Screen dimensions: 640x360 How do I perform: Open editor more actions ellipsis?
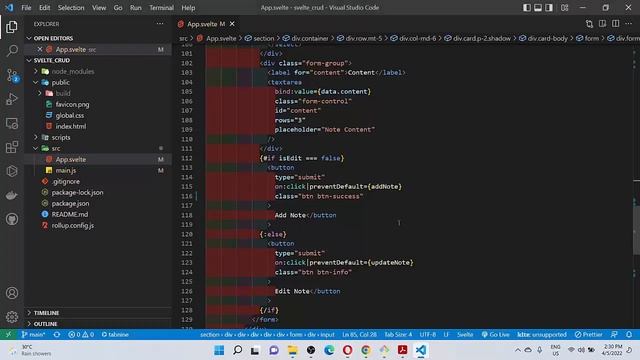pos(629,24)
